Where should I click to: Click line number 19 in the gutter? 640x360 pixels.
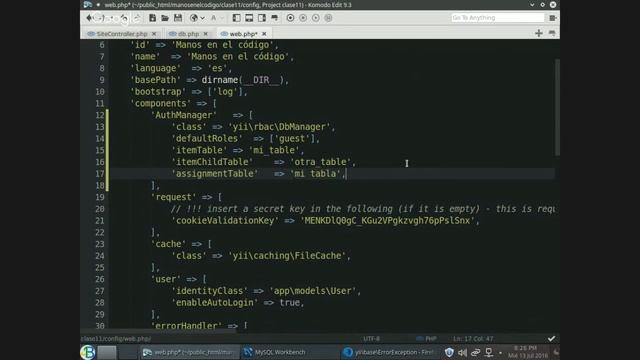(x=100, y=197)
